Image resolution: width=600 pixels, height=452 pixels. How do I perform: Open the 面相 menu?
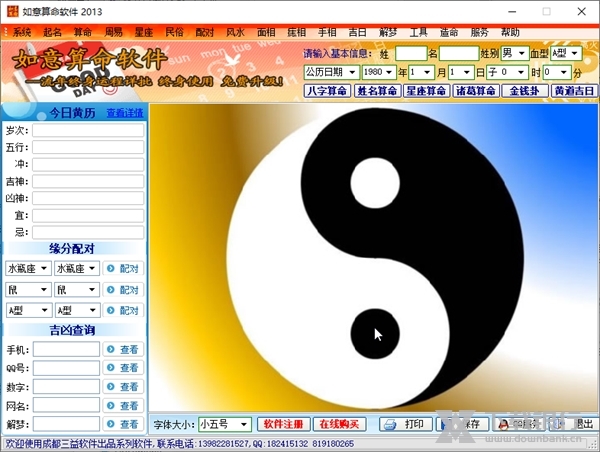pyautogui.click(x=266, y=32)
